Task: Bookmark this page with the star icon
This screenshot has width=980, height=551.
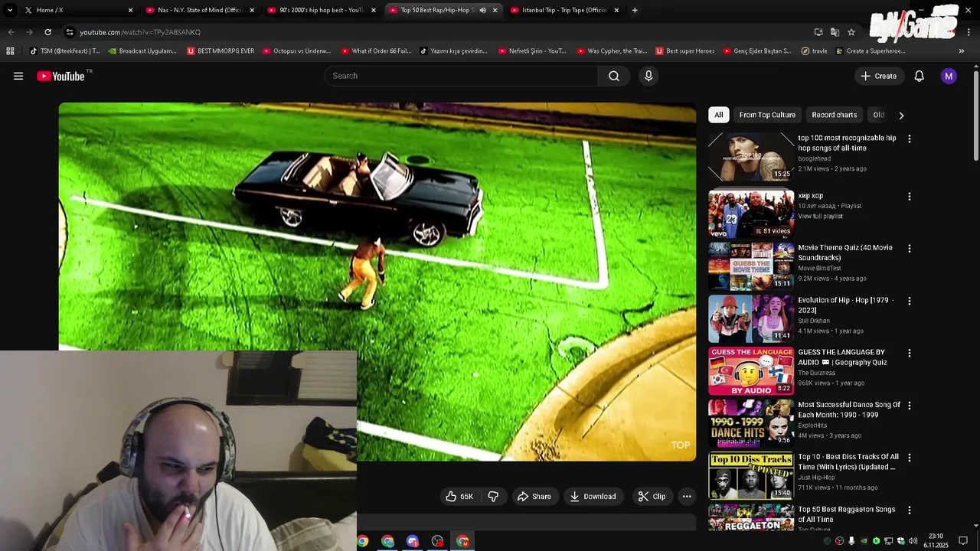Action: point(851,32)
